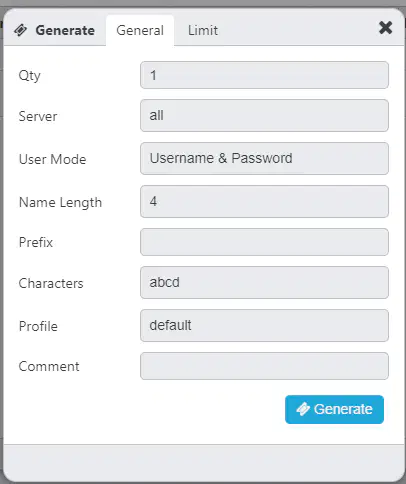Expand the Name Length dropdown
406x484 pixels.
pos(264,201)
